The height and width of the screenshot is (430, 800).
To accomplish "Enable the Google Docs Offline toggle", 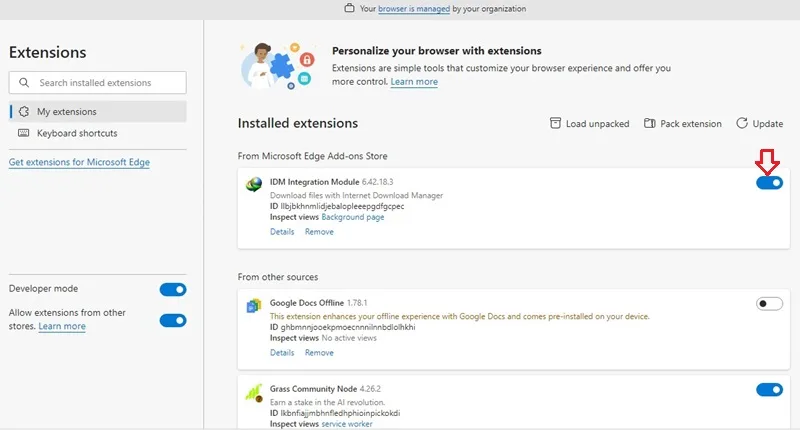I will coord(769,303).
